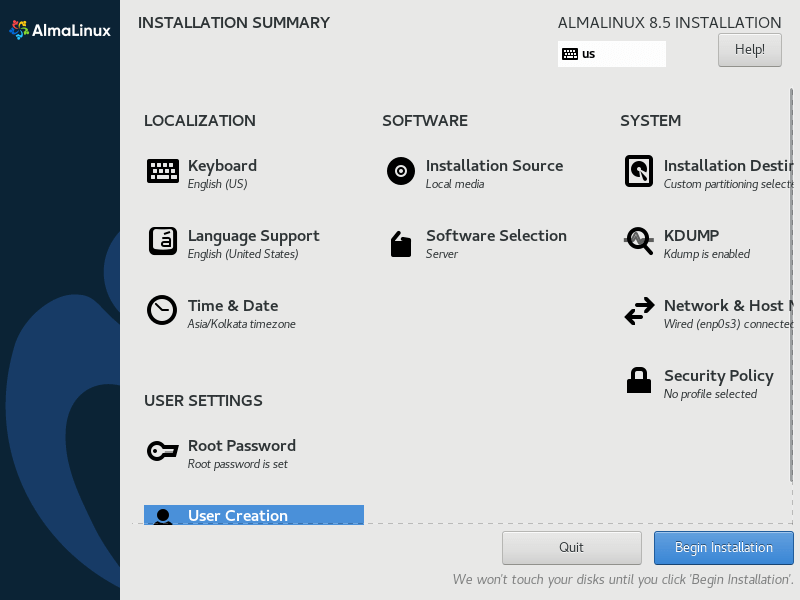Click the Installation Source disc icon
The height and width of the screenshot is (600, 800).
(401, 171)
